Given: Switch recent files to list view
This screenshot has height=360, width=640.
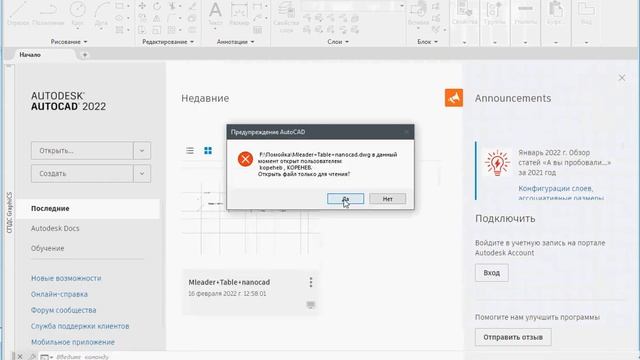Looking at the screenshot, I should [x=190, y=151].
